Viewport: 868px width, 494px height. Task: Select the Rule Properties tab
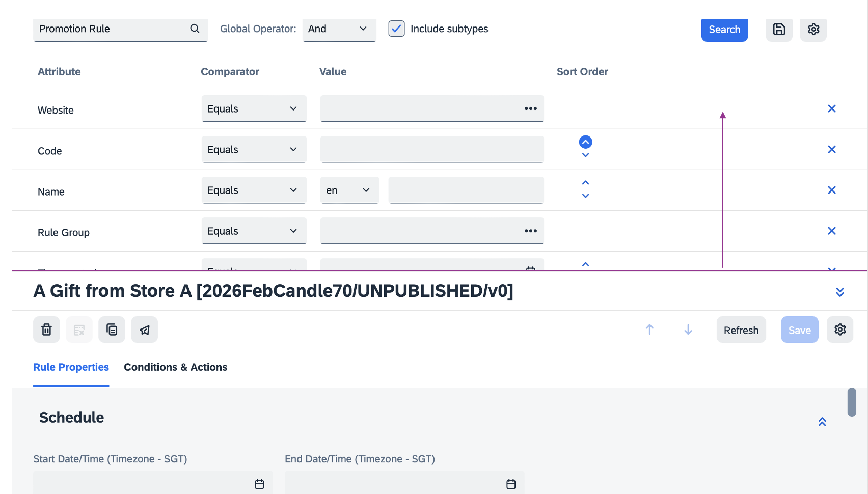click(x=71, y=367)
